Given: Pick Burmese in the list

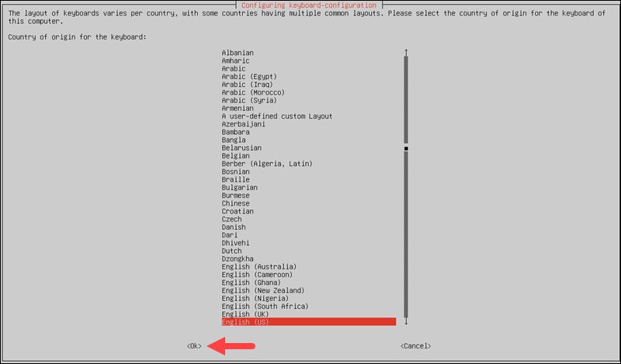Looking at the screenshot, I should coord(236,196).
